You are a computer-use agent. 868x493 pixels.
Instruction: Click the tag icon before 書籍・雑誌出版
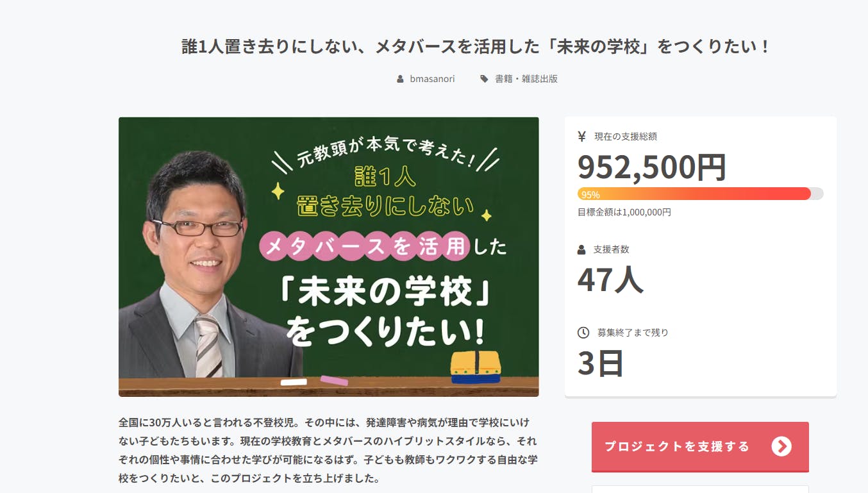tap(484, 79)
